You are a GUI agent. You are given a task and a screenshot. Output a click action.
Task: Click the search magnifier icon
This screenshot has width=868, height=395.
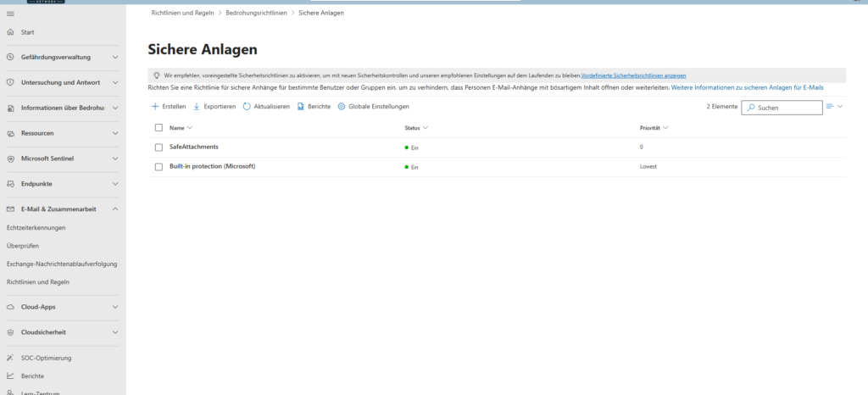coord(751,108)
